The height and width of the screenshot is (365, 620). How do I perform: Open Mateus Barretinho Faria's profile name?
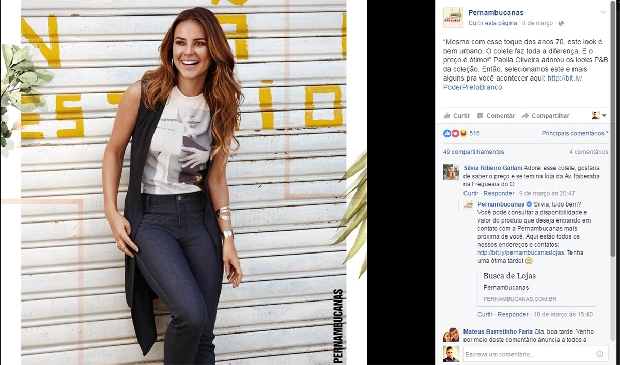pyautogui.click(x=497, y=331)
